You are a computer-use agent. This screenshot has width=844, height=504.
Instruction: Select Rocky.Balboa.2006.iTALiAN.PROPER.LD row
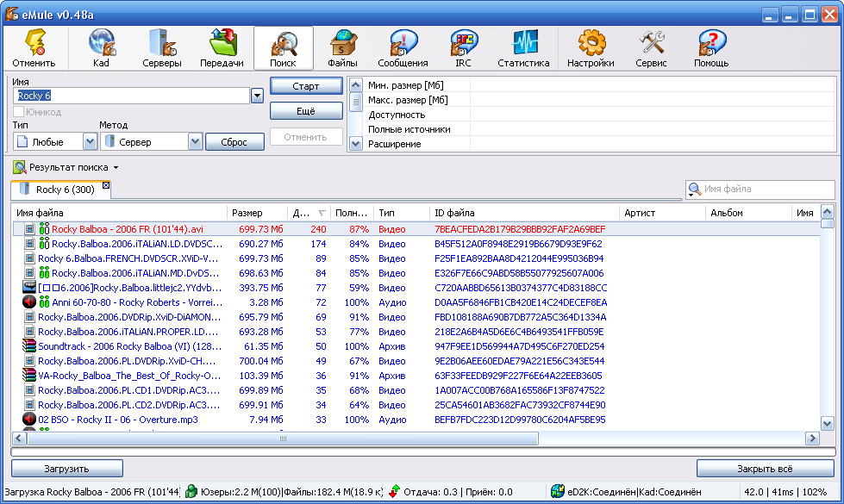416,332
